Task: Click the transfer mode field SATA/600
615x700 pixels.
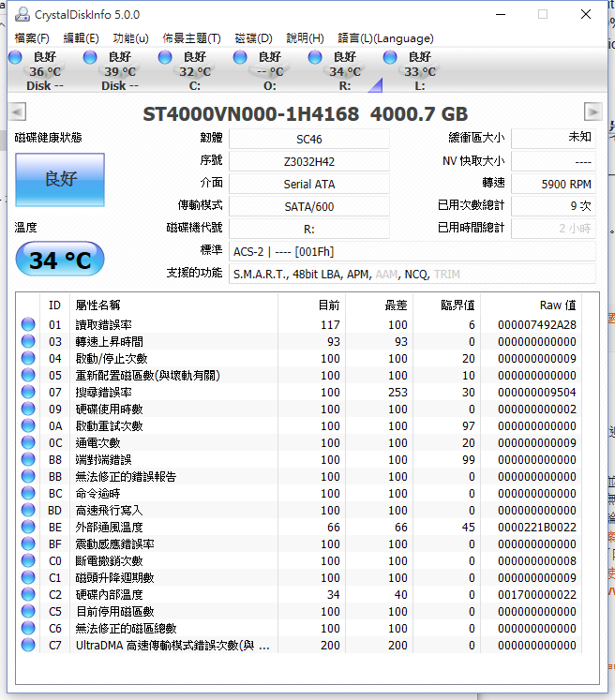Action: (x=309, y=207)
